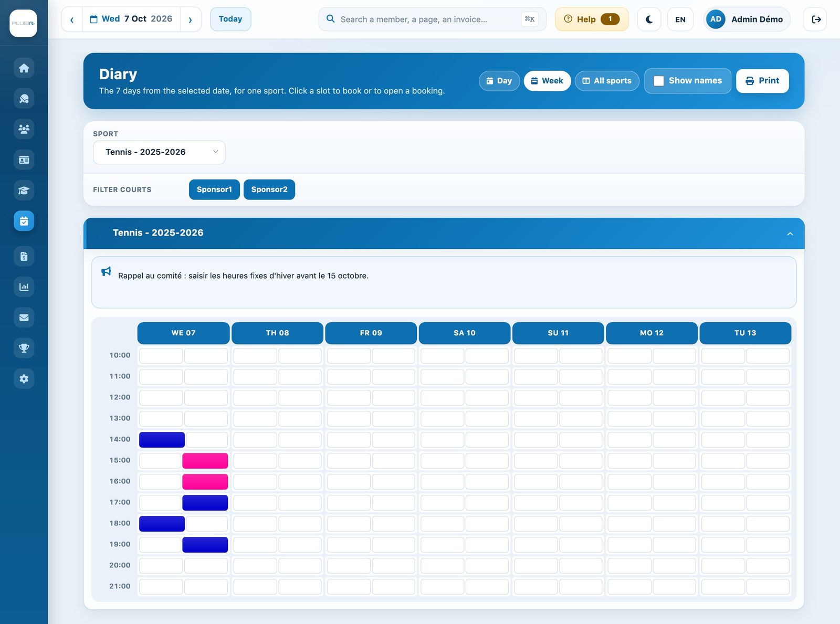Viewport: 840px width, 624px height.
Task: Click the Today button
Action: tap(230, 19)
